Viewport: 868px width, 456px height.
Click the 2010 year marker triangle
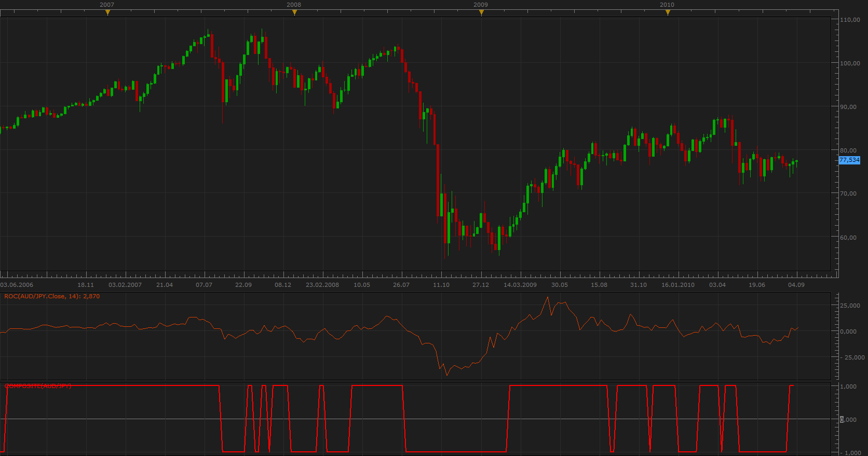click(x=668, y=13)
